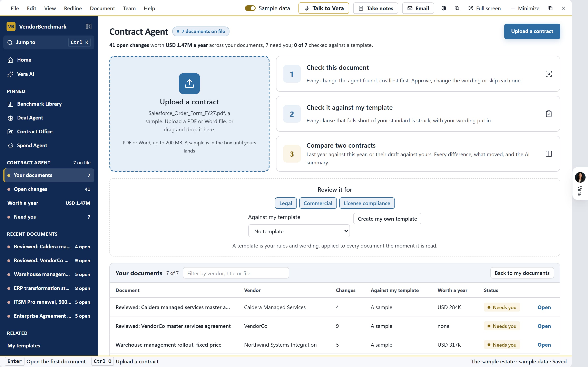Screen dimensions: 588x367
Task: Toggle the Legal review chip
Action: coord(285,203)
